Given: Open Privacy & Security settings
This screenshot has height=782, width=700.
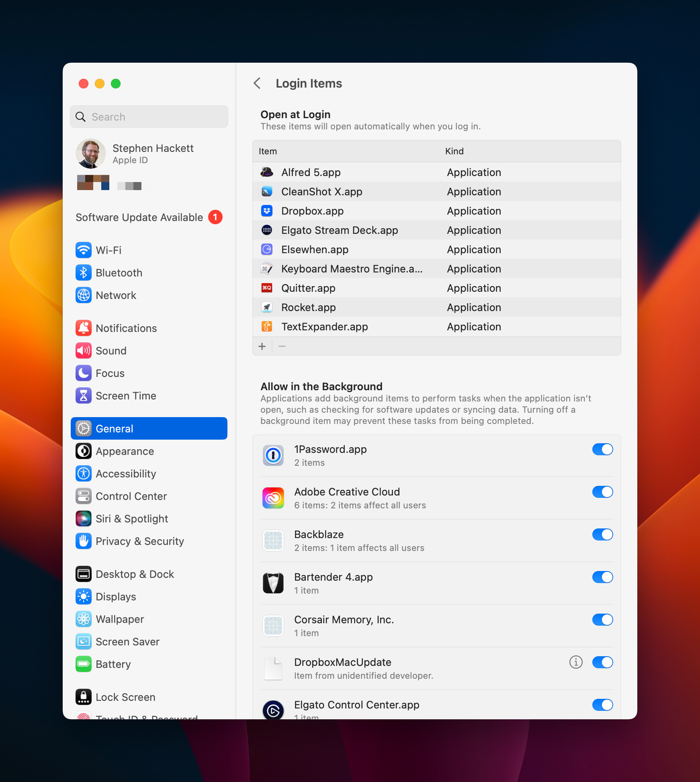Looking at the screenshot, I should pos(149,541).
